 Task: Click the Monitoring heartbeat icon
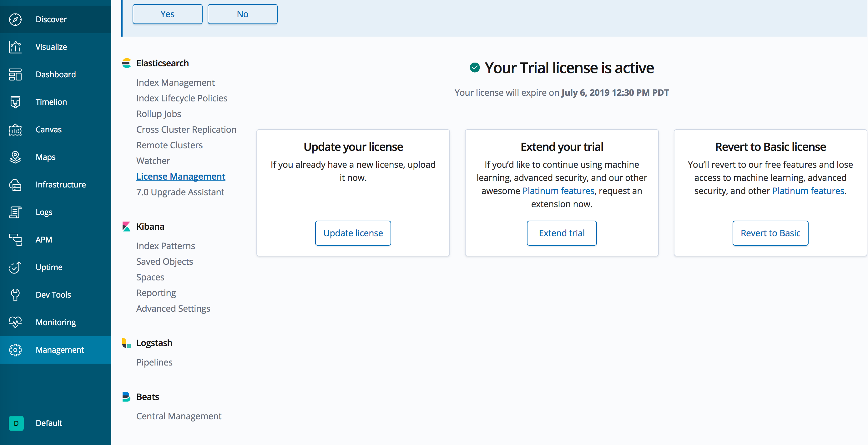point(15,322)
